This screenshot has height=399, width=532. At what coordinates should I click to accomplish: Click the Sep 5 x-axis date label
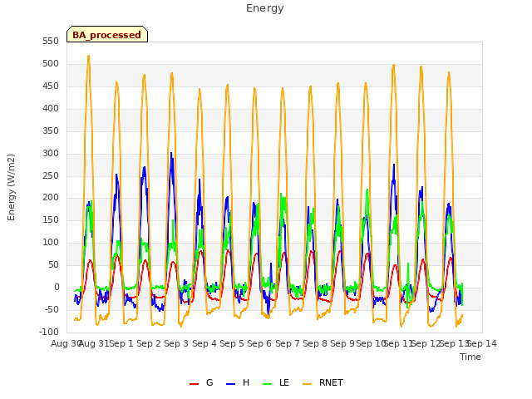click(232, 343)
